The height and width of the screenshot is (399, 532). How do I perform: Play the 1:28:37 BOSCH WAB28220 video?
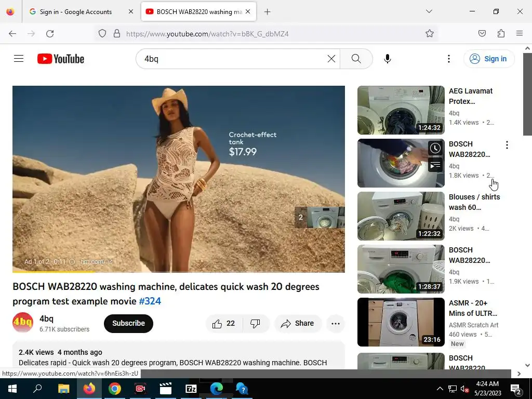coord(401,269)
